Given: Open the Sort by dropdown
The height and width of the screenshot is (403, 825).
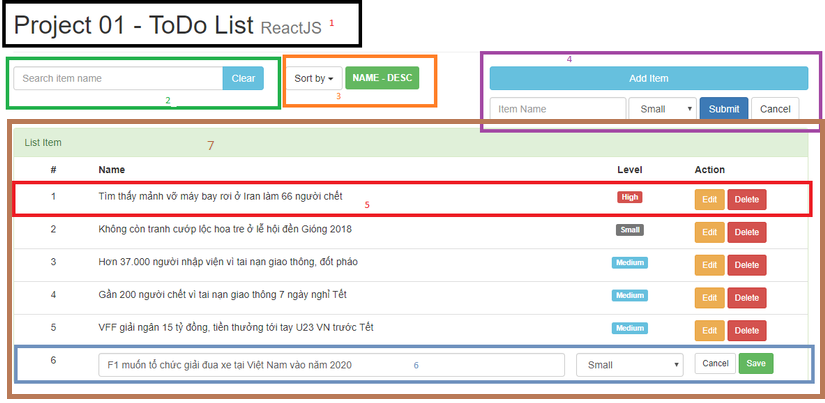Looking at the screenshot, I should tap(314, 78).
